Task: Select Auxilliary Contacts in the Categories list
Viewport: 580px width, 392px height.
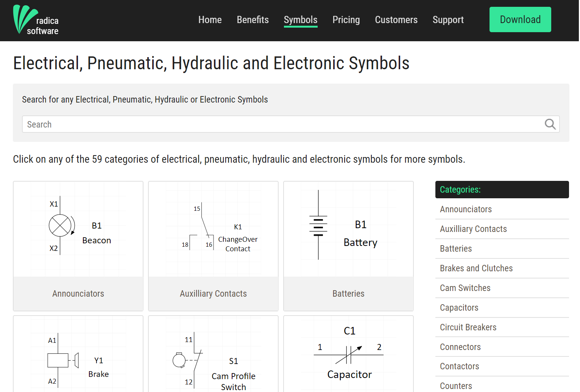Action: pos(502,229)
